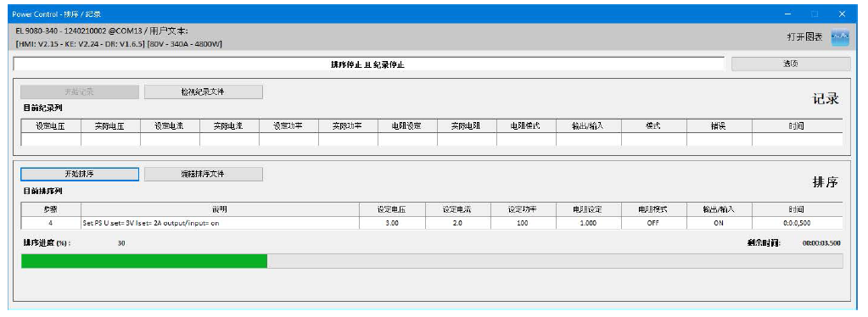Screen dimensions: 868x317
Task: Click the OFF resistance mode cell
Action: 654,223
